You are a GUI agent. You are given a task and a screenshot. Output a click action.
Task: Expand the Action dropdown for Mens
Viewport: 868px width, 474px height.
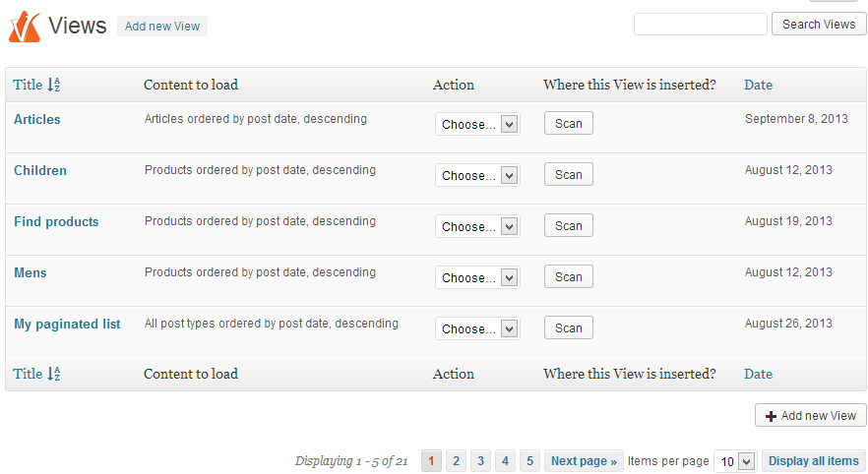(477, 277)
